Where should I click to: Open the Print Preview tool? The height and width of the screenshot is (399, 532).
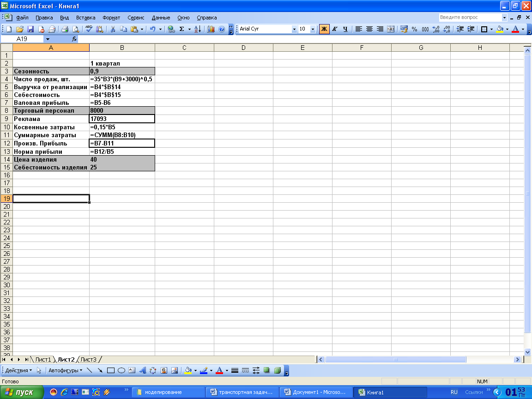pos(75,29)
